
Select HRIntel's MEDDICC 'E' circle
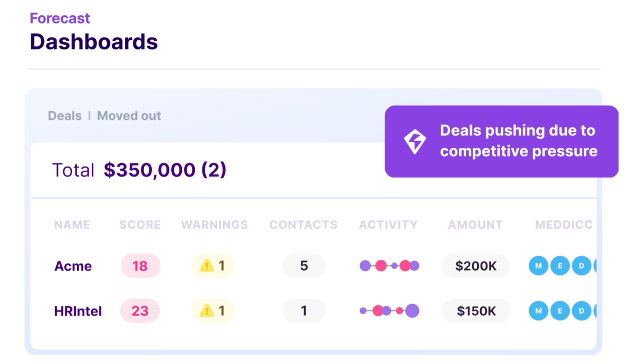point(560,311)
